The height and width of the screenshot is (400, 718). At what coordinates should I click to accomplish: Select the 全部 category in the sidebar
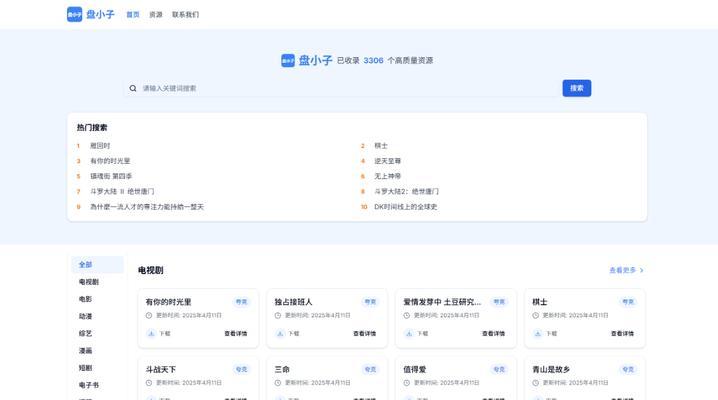[x=98, y=265]
